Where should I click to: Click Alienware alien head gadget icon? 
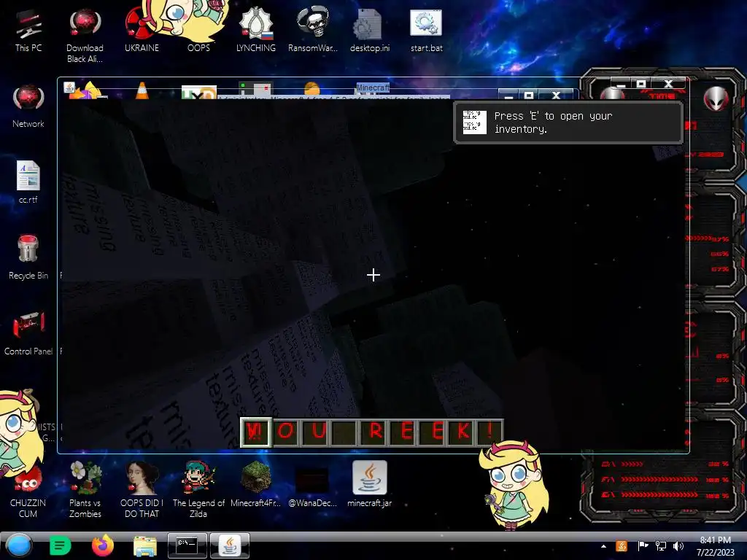716,99
